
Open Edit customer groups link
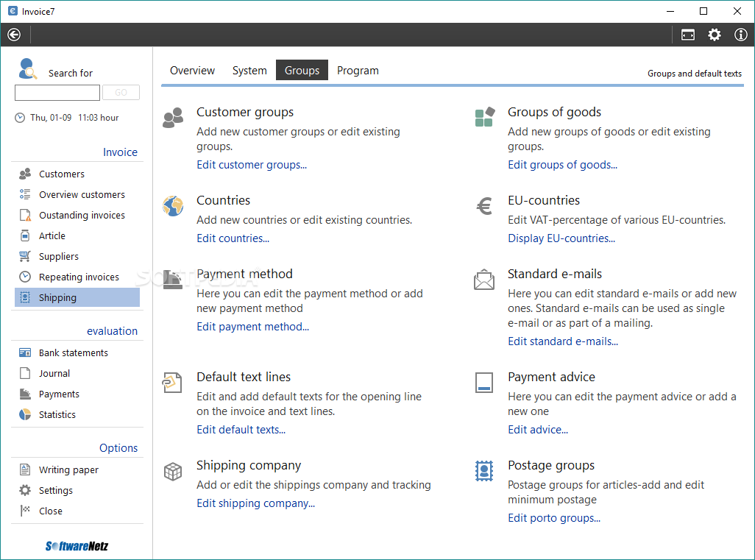point(252,165)
